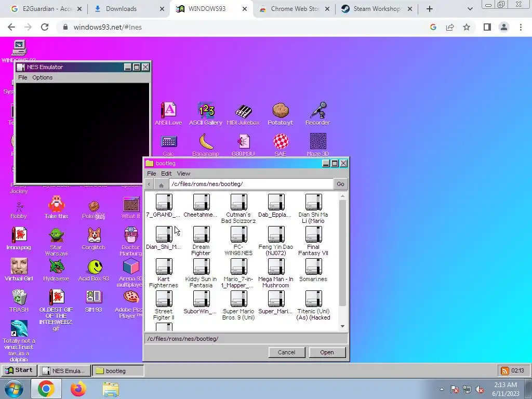532x399 pixels.
Task: Click the Open button in file dialog
Action: coord(327,352)
